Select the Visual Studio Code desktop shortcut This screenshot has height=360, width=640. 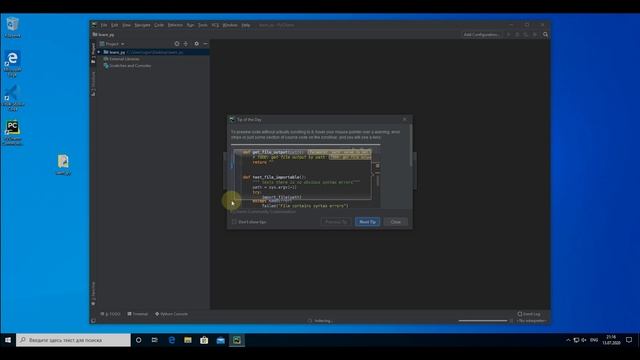pyautogui.click(x=13, y=98)
